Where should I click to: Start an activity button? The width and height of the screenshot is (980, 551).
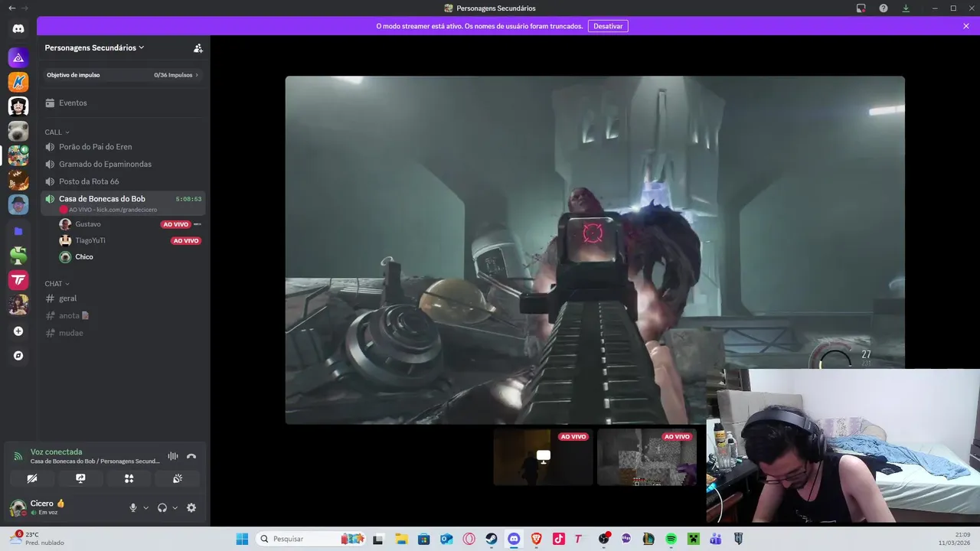coord(129,478)
